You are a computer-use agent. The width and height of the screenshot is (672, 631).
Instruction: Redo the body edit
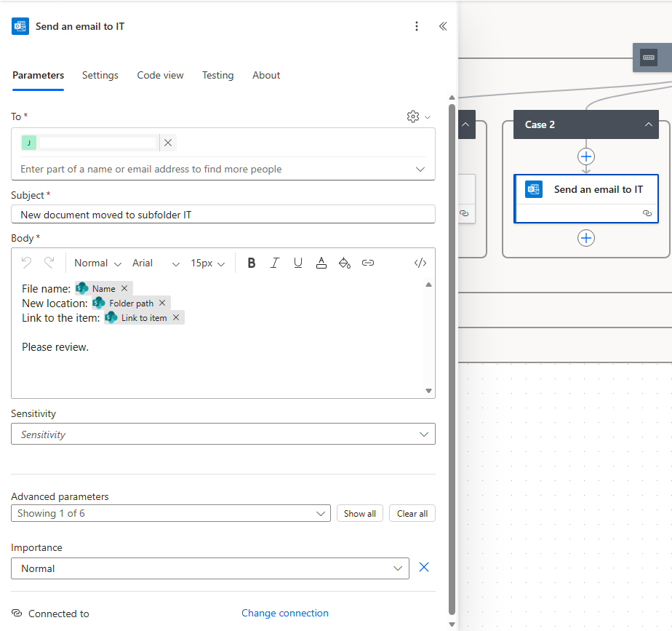(x=49, y=263)
